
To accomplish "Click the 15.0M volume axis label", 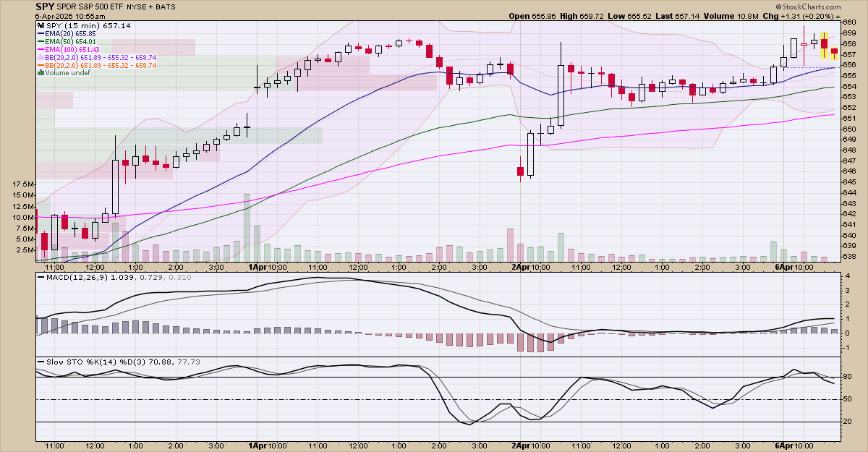I will point(24,195).
